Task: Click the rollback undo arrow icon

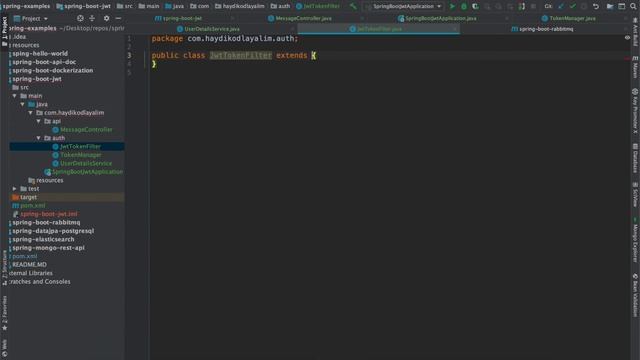Action: click(x=596, y=6)
